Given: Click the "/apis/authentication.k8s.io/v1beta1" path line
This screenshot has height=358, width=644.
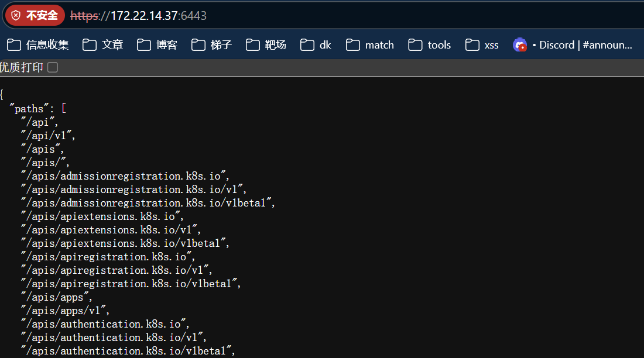Looking at the screenshot, I should pyautogui.click(x=126, y=351).
